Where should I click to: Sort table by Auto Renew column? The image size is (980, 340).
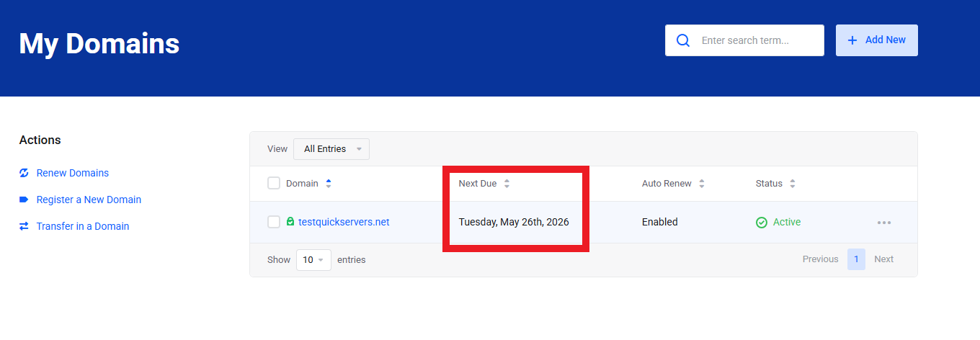point(667,184)
